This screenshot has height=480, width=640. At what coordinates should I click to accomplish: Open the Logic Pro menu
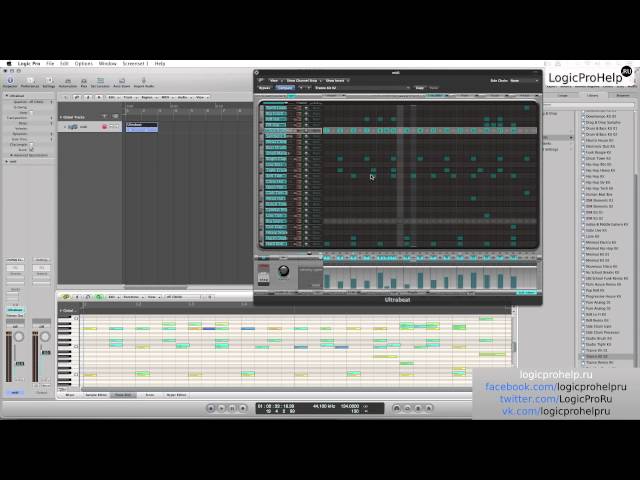(29, 64)
